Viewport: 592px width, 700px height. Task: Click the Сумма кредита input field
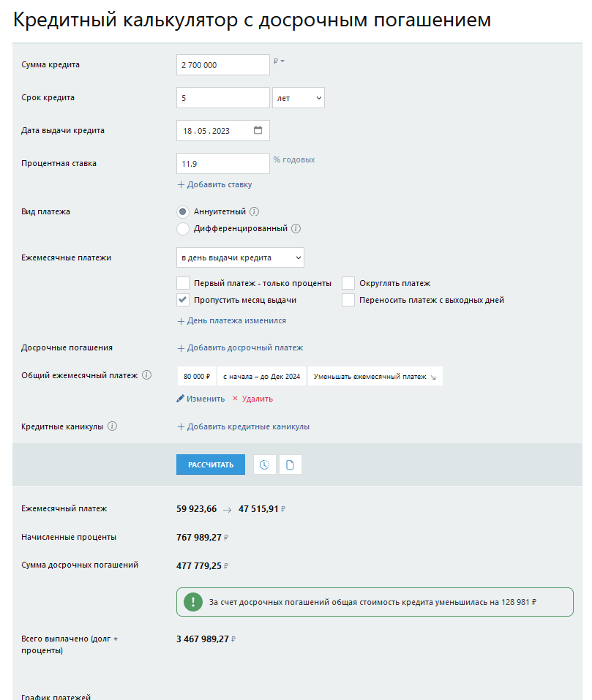(x=222, y=65)
